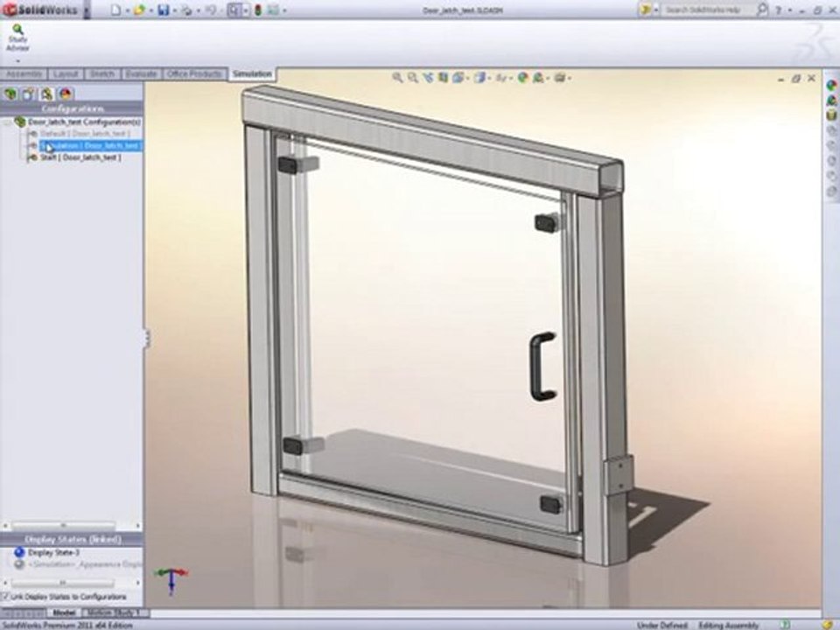Screen dimensions: 840x630
Task: Click the Previous View icon
Action: coord(428,78)
